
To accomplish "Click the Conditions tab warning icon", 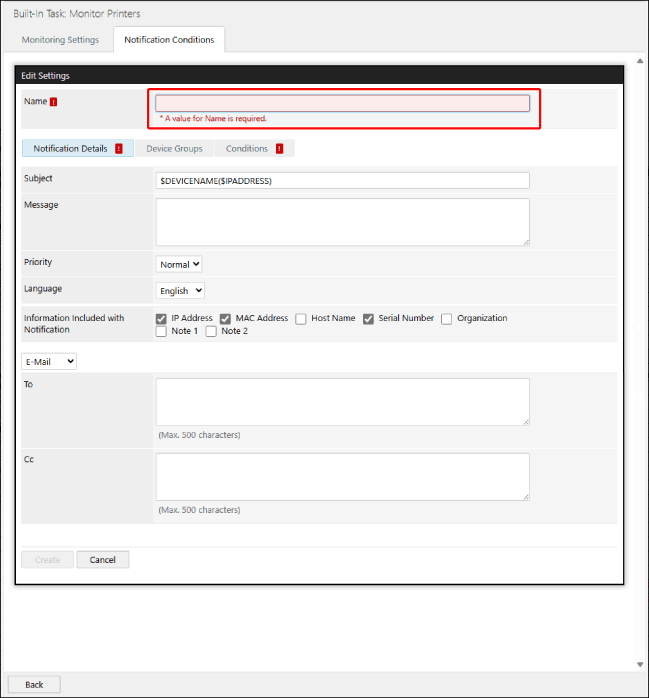I will [279, 149].
